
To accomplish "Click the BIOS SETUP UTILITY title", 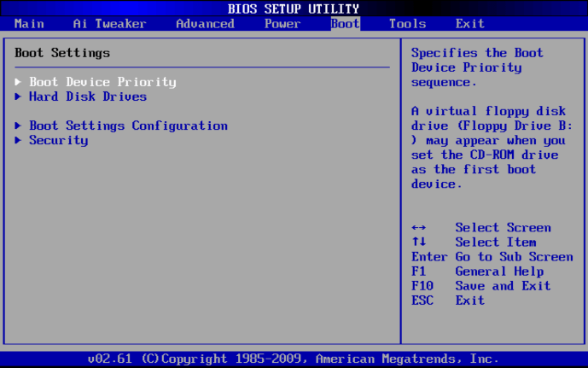I will (294, 9).
